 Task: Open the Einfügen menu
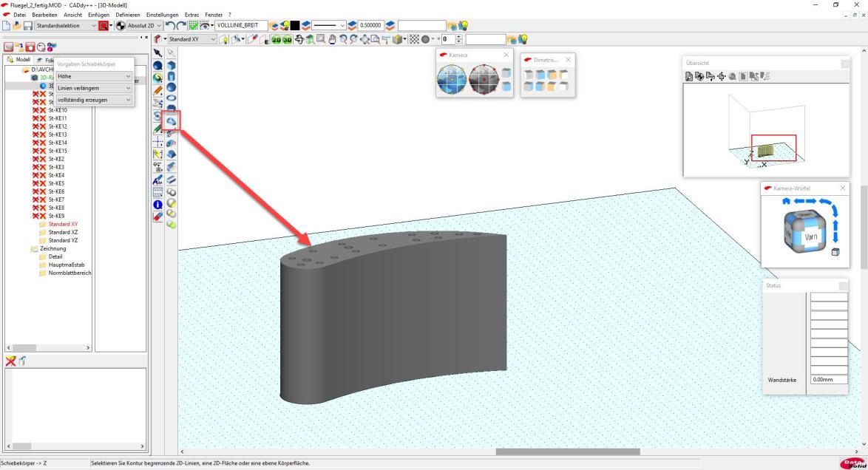pyautogui.click(x=98, y=16)
